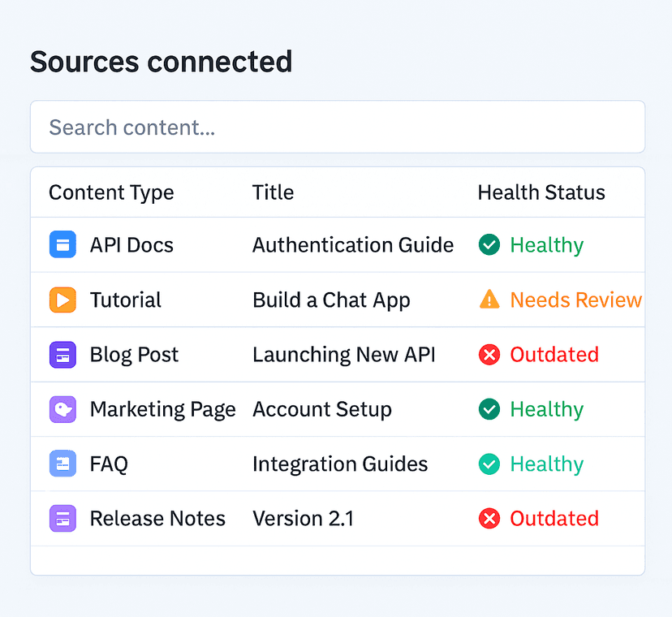Sort by the Title column header

pos(273,192)
